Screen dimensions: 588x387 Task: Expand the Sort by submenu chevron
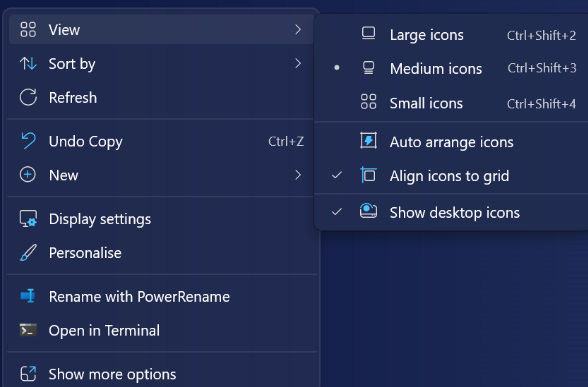tap(298, 63)
